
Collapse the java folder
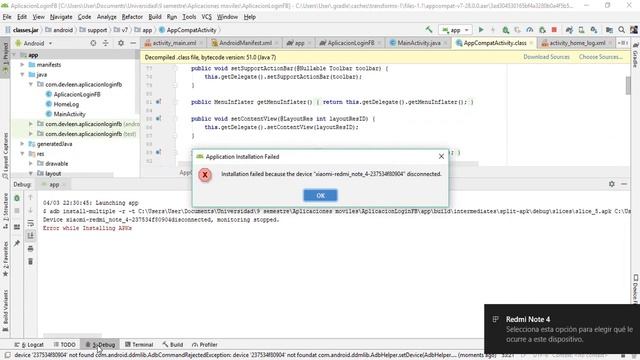point(22,75)
